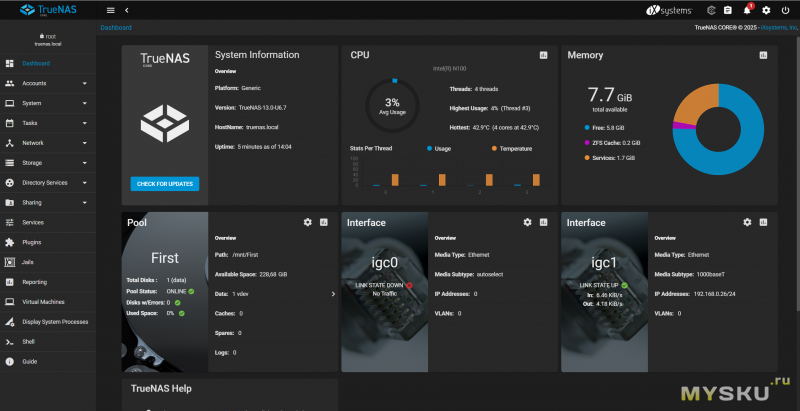Click the Directory Services icon
Image resolution: width=800 pixels, height=411 pixels.
9,183
